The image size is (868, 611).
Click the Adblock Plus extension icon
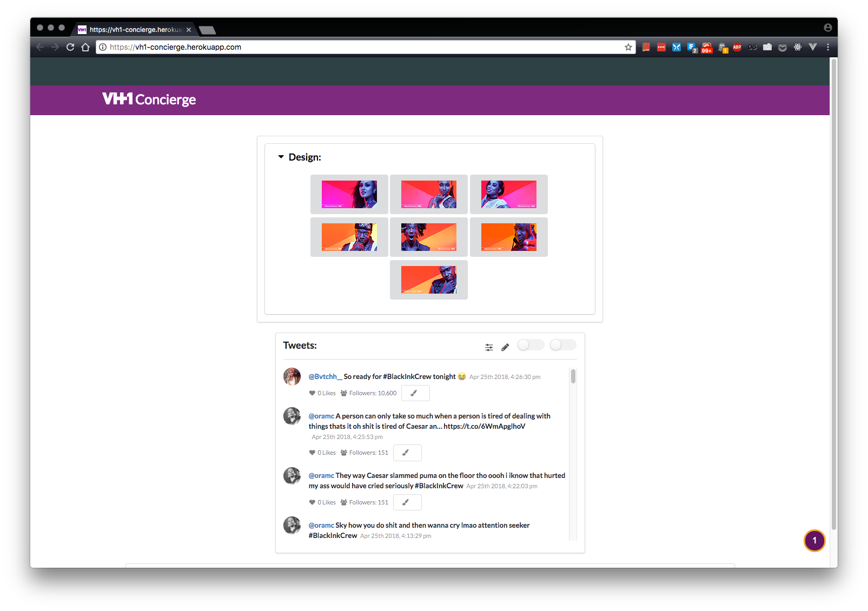pos(737,48)
